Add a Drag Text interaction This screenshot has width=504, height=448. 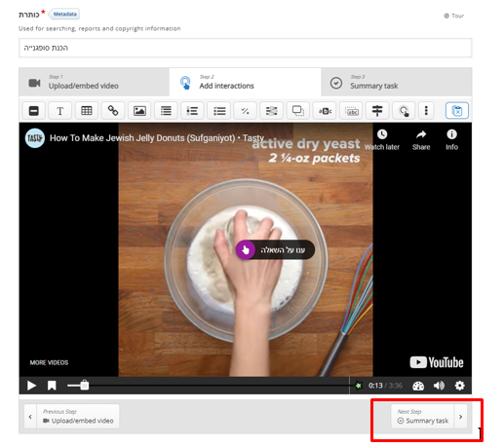pos(351,111)
